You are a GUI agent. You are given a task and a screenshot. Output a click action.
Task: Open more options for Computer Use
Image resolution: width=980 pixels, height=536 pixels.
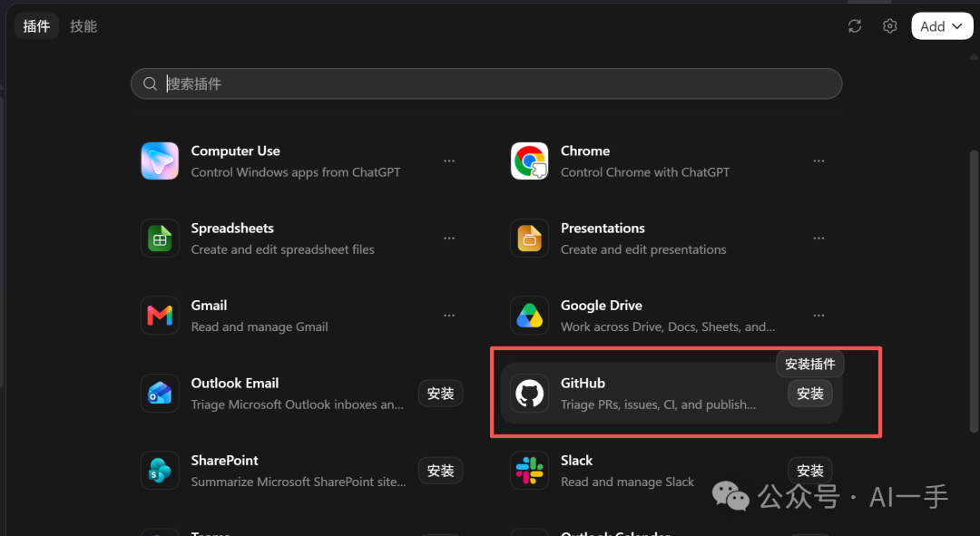(449, 161)
